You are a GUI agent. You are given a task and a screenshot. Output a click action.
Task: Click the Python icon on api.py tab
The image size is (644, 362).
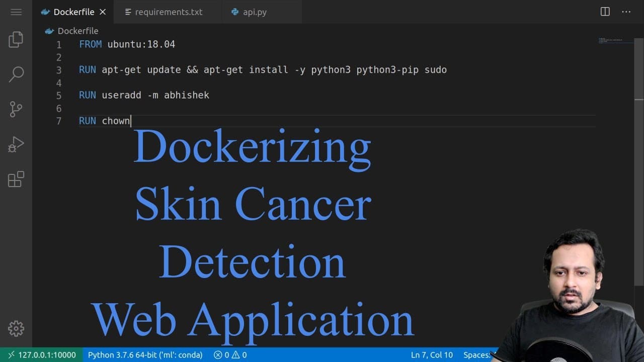point(235,12)
